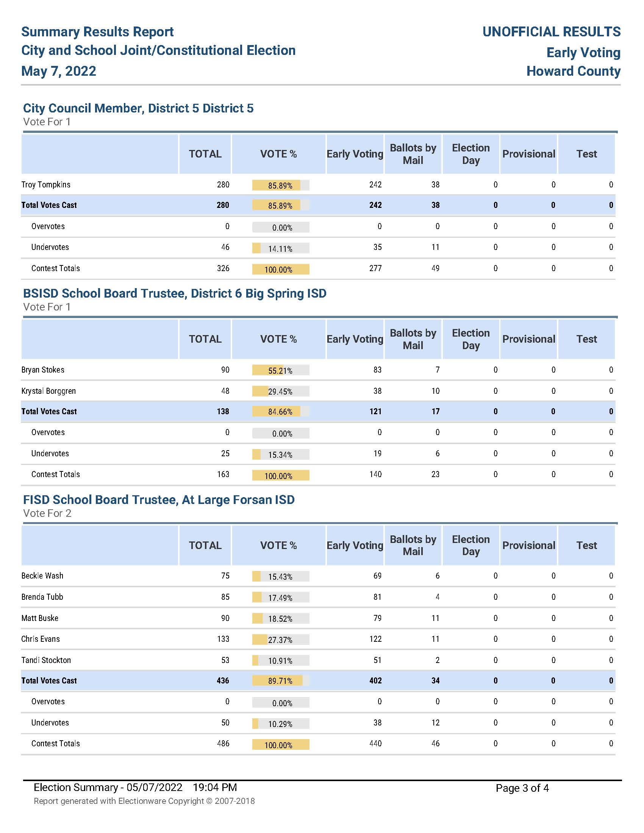Click the Brenda Tubb candidate name
Screen dimensions: 644x833
pyautogui.click(x=42, y=597)
